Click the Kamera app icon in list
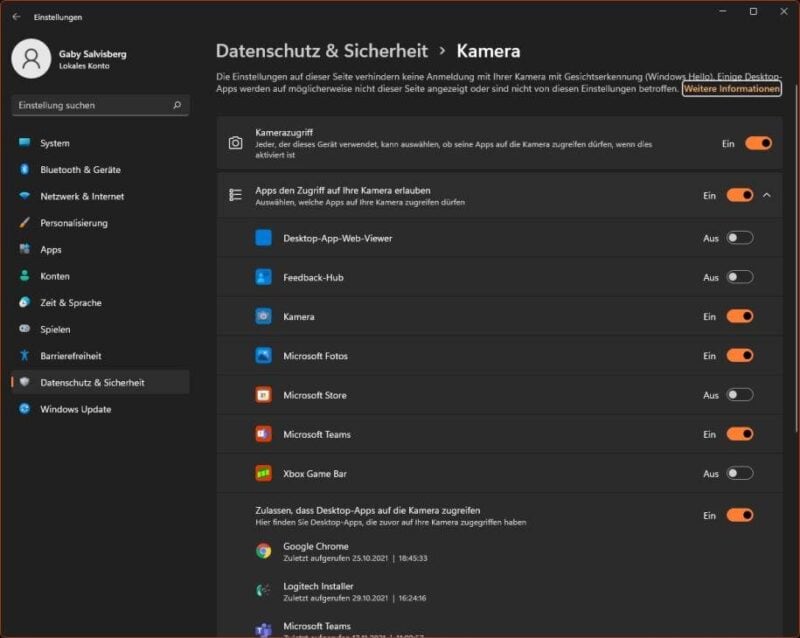Screen dimensions: 800x638 [x=263, y=316]
